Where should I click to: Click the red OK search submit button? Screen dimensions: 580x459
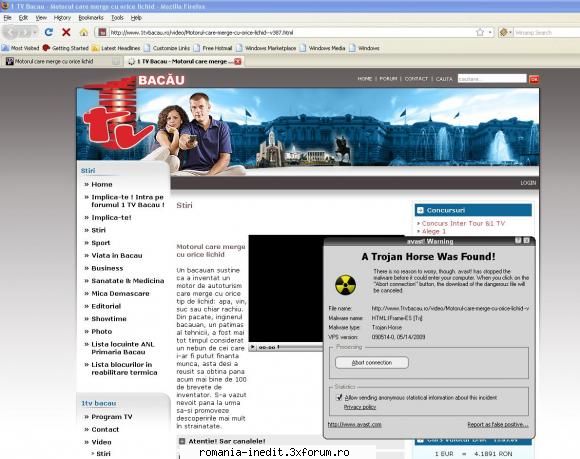point(533,79)
